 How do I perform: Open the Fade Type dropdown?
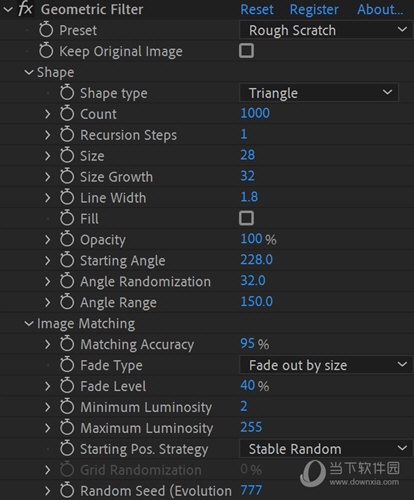(x=326, y=365)
